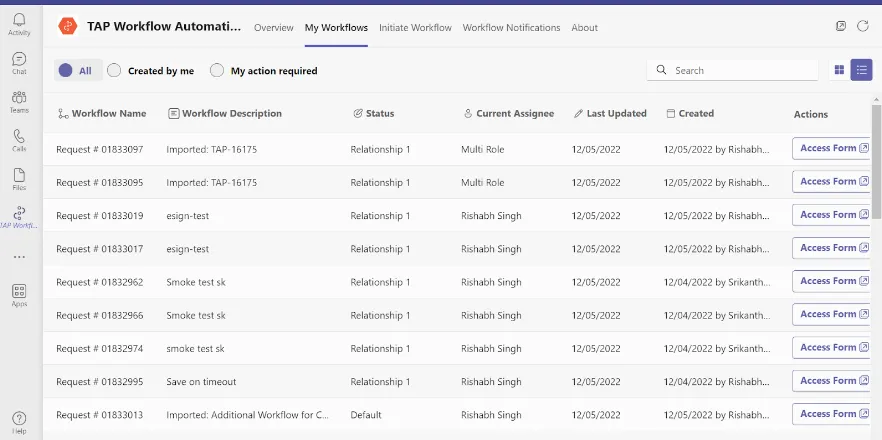Access Form for Request # 01832995
Screen dimensions: 882x440
click(x=832, y=381)
